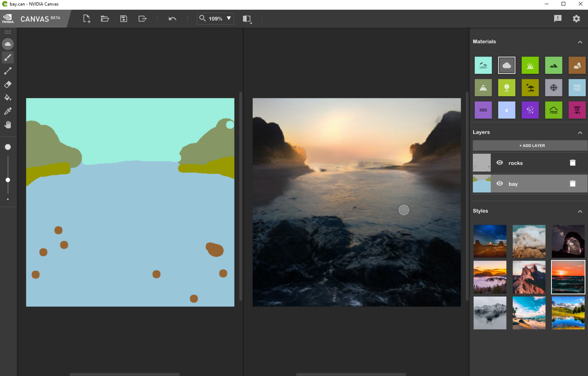
Task: Collapse the Materials panel
Action: (580, 42)
